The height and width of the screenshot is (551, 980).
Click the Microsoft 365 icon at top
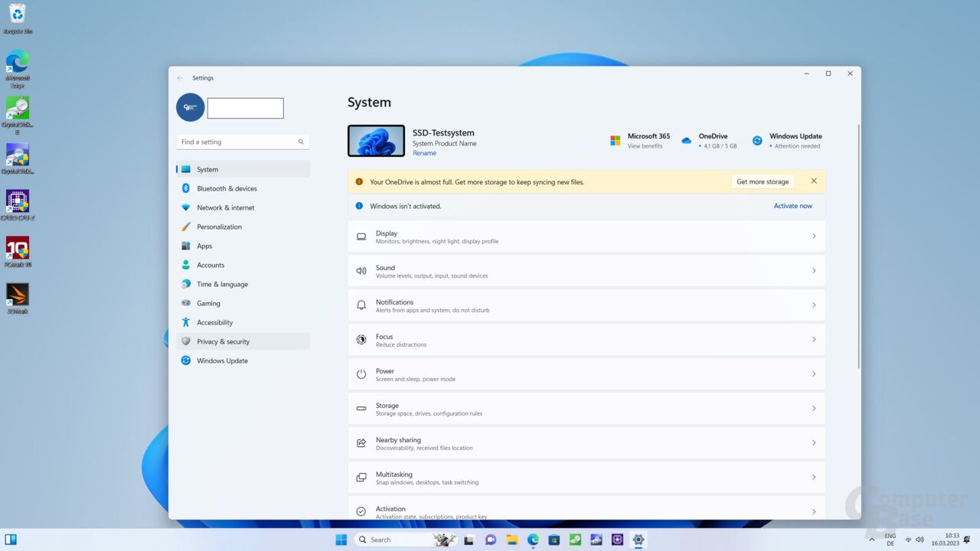click(615, 140)
